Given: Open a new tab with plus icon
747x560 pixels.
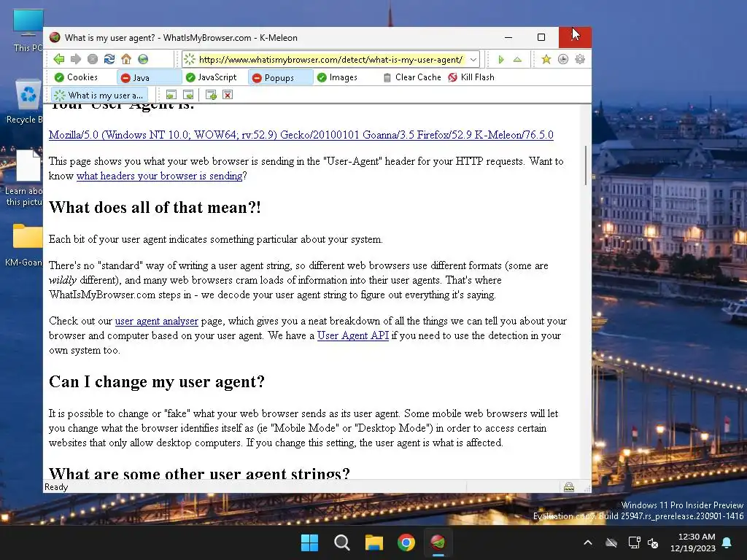Looking at the screenshot, I should pos(211,95).
